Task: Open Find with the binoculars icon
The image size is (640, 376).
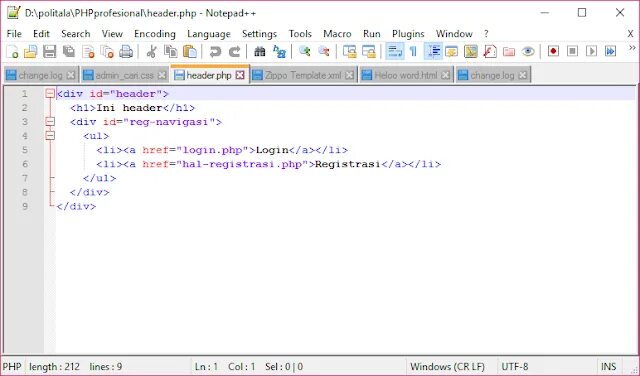Action: 260,51
